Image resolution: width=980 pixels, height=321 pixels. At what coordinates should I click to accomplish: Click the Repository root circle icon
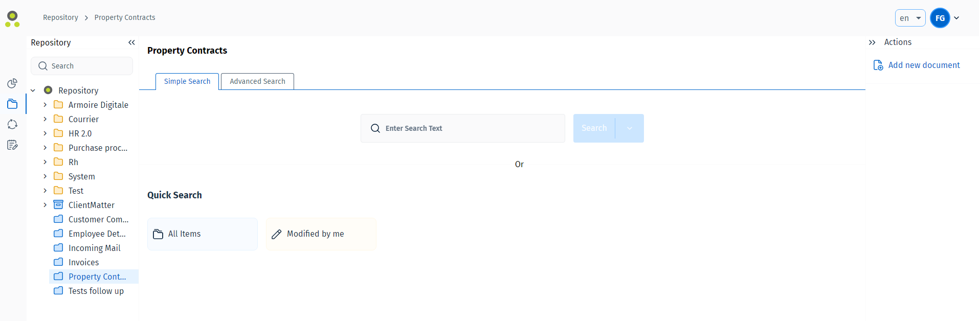coord(48,90)
